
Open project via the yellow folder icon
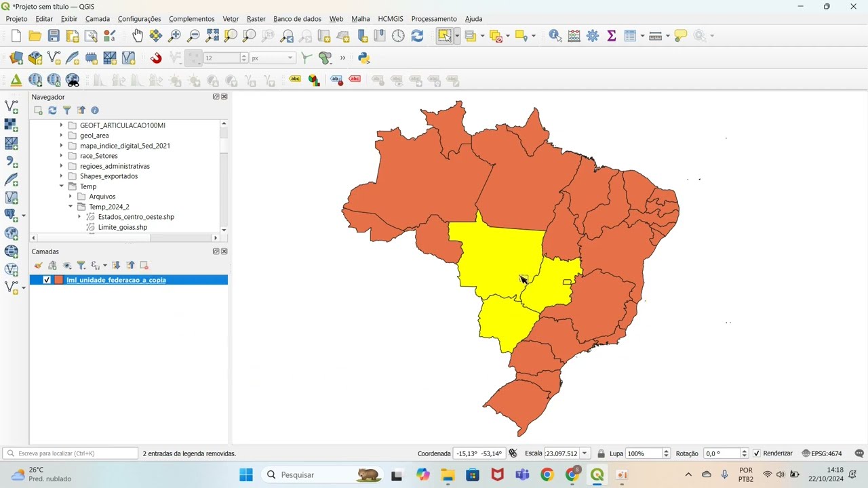pos(35,36)
